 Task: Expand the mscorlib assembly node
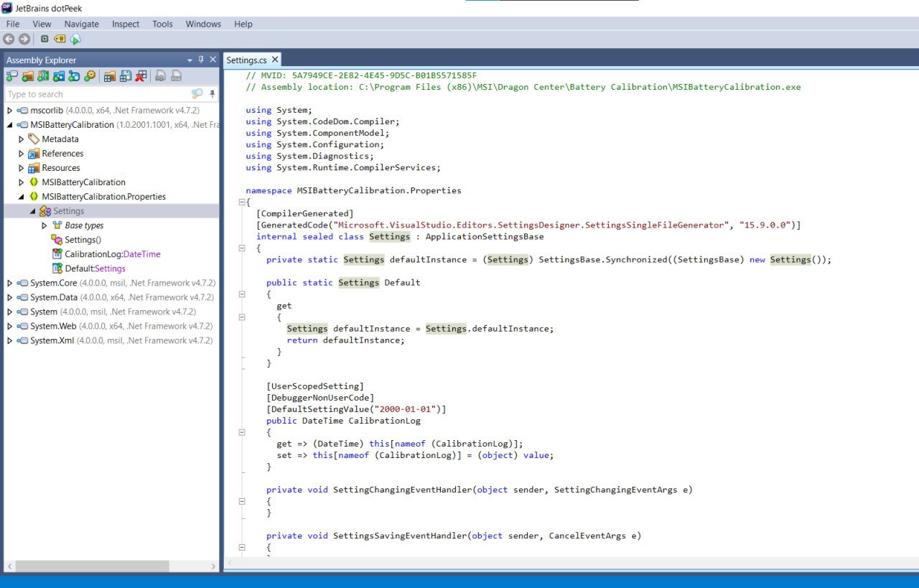tap(9, 111)
